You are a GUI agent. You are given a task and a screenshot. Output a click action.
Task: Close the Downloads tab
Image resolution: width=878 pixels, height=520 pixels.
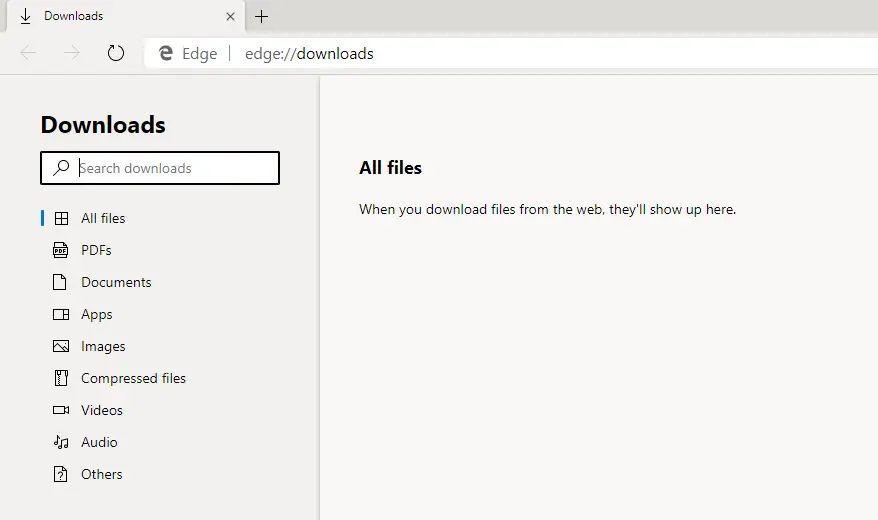pyautogui.click(x=230, y=16)
